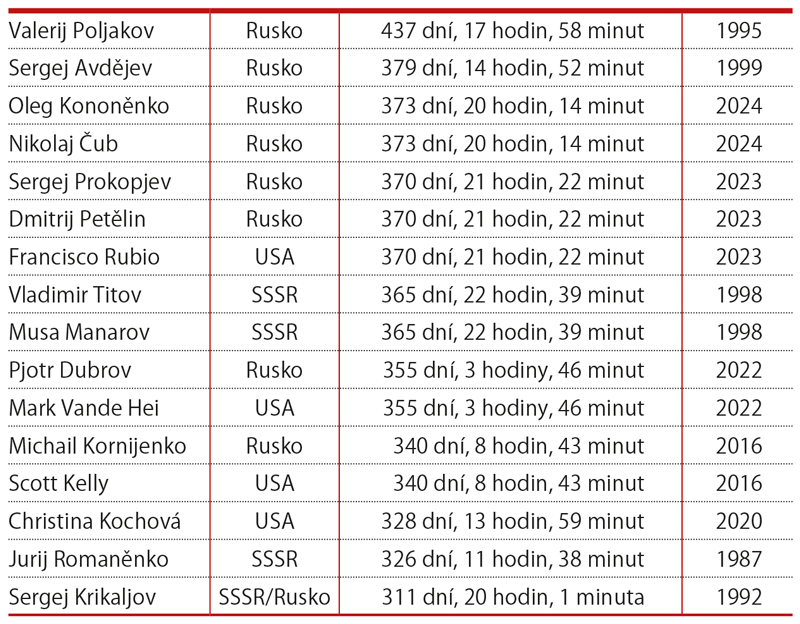The height and width of the screenshot is (624, 800).
Task: Click the name Valerij Poljakov
Action: pyautogui.click(x=75, y=31)
